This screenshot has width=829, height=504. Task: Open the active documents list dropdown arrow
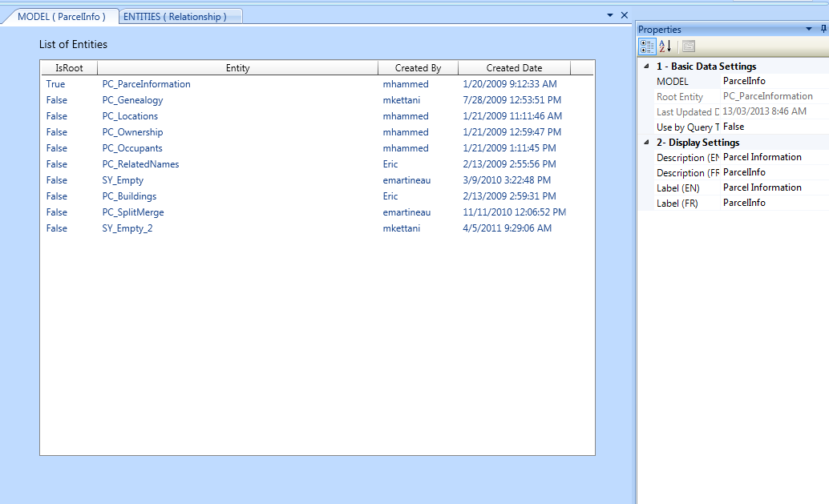click(610, 15)
